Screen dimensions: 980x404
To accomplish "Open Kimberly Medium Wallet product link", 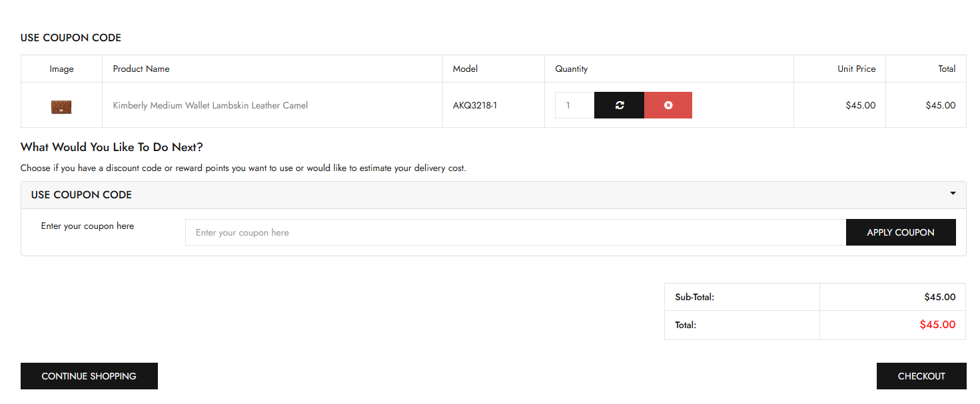I will click(x=211, y=105).
